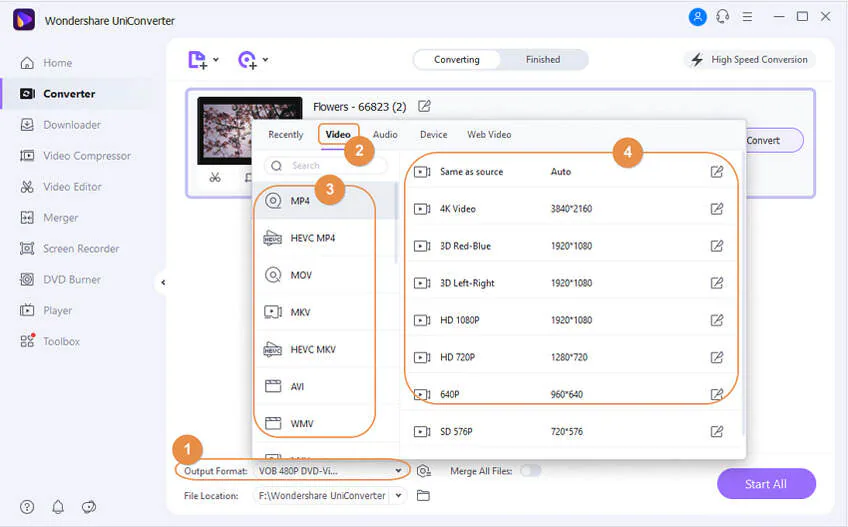Viewport: 848px width, 527px height.
Task: Select the HEVC MP4 format
Action: tap(324, 238)
